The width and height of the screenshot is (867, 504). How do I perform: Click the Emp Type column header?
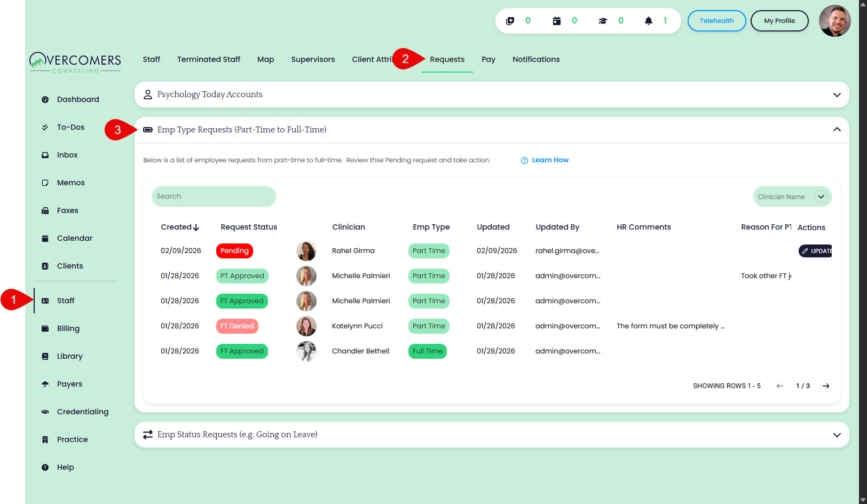(431, 227)
